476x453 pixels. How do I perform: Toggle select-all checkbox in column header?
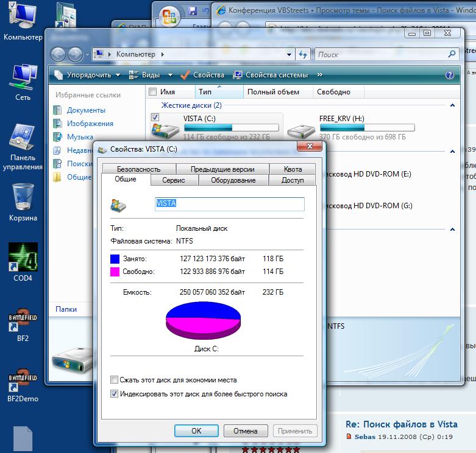(x=153, y=91)
